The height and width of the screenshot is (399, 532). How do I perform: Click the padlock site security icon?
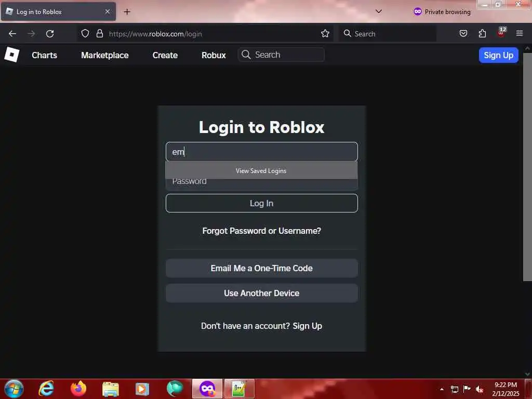[99, 33]
